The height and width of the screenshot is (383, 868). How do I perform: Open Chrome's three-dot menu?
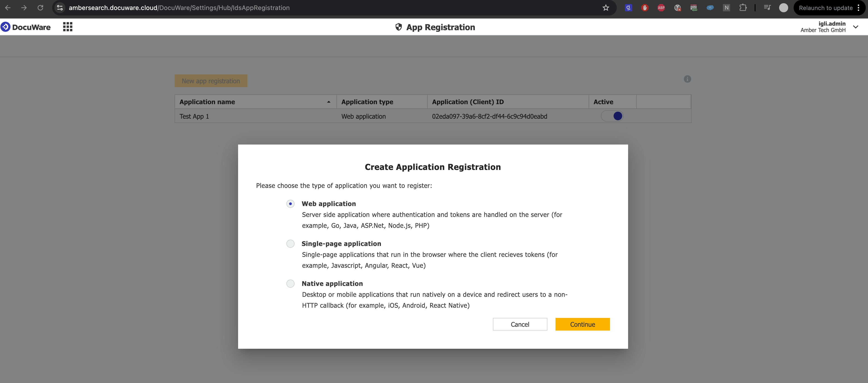(x=858, y=8)
